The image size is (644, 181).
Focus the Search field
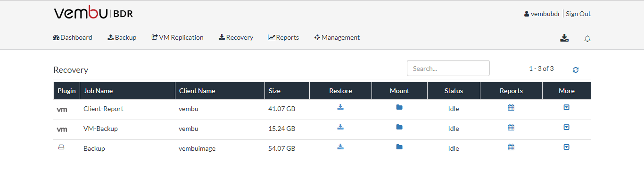(448, 68)
